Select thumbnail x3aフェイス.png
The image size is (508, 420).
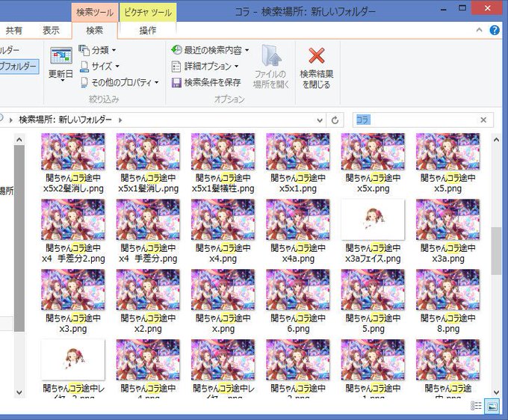pos(373,220)
